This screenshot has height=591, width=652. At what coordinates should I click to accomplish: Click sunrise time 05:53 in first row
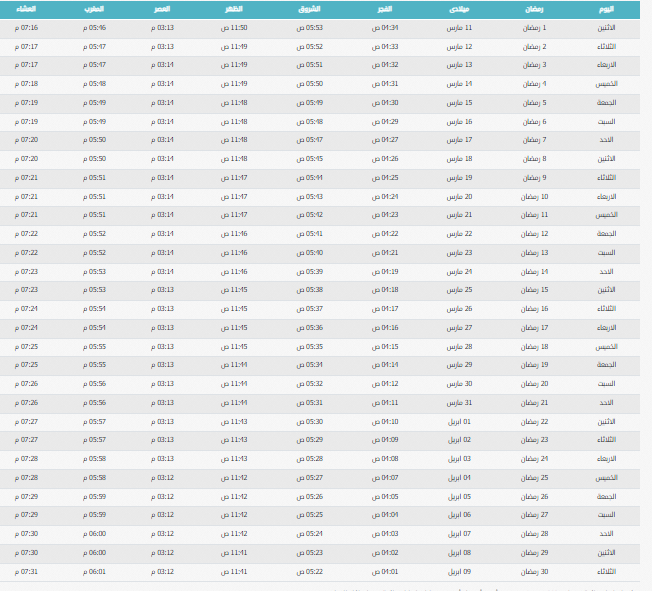(310, 27)
